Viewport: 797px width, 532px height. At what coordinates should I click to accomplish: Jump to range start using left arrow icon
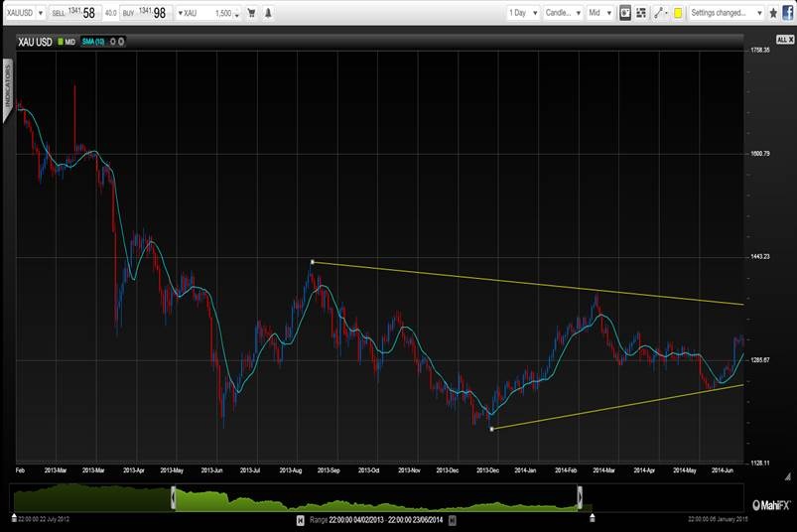[300, 519]
